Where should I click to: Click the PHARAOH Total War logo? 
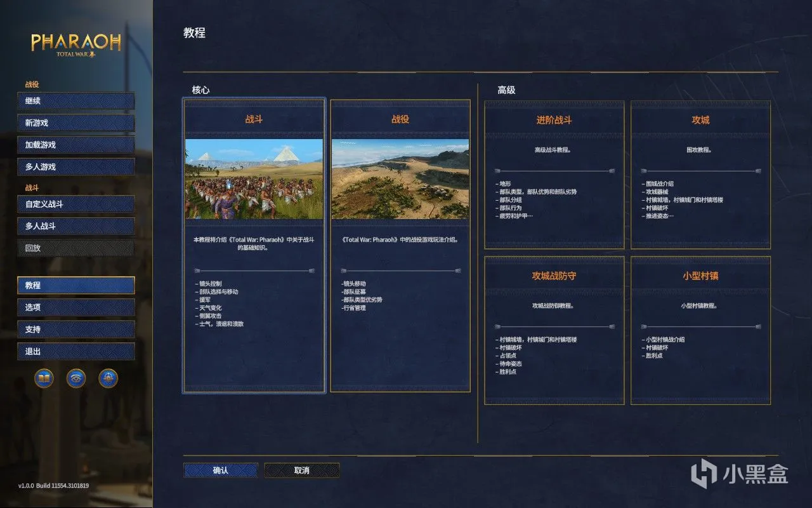(x=76, y=45)
